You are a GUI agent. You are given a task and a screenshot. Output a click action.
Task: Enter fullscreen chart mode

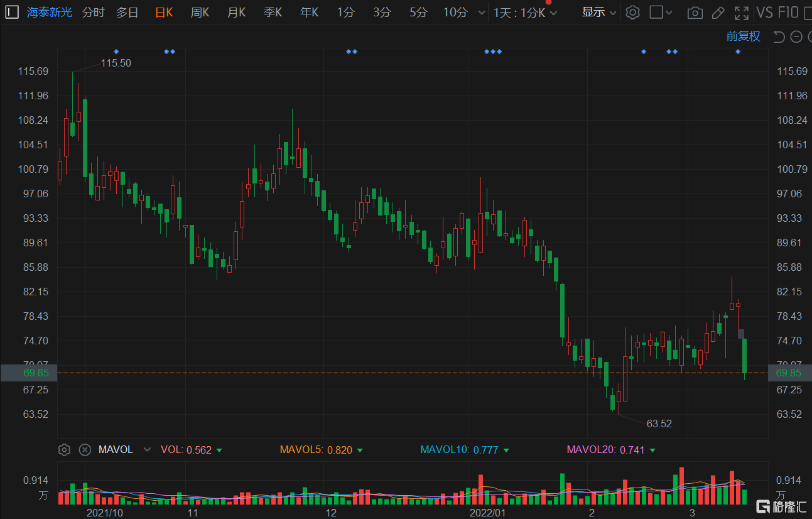pyautogui.click(x=742, y=13)
